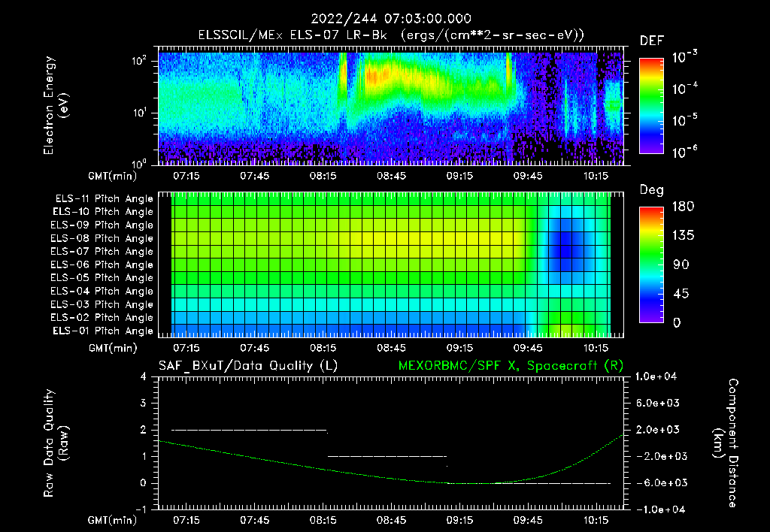Click the 2.0e+03 distance axis value
This screenshot has width=770, height=532.
658,429
